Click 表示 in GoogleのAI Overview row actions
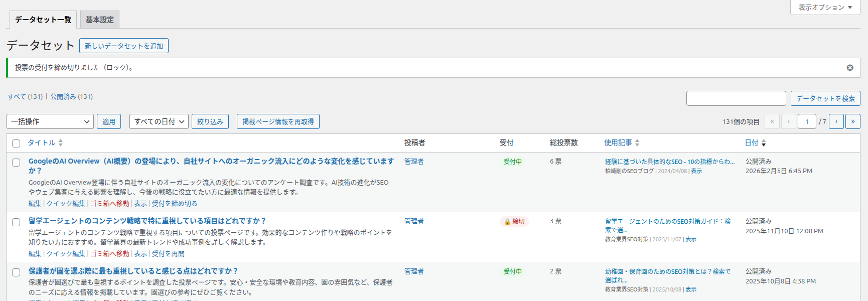Screen dimensions: 868x301 tap(140, 203)
